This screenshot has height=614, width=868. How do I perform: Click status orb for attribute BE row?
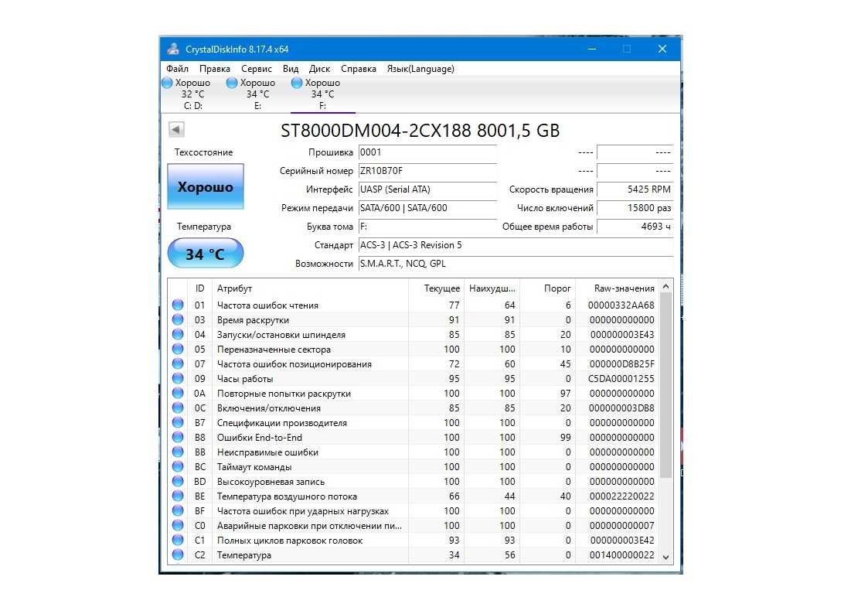point(178,496)
